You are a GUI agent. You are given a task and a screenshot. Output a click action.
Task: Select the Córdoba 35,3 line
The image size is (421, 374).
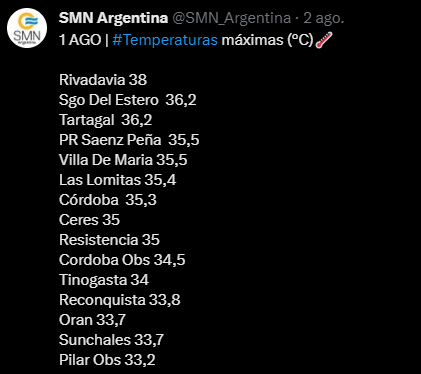coord(108,200)
